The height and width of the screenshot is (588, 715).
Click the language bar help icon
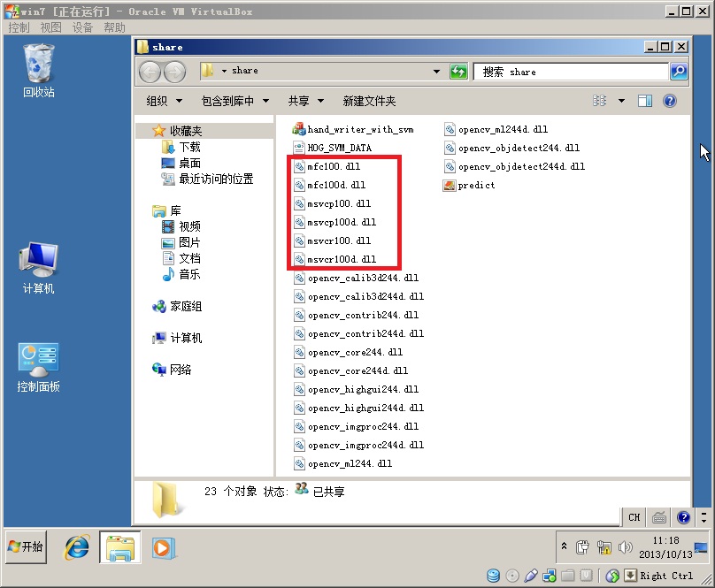[683, 517]
